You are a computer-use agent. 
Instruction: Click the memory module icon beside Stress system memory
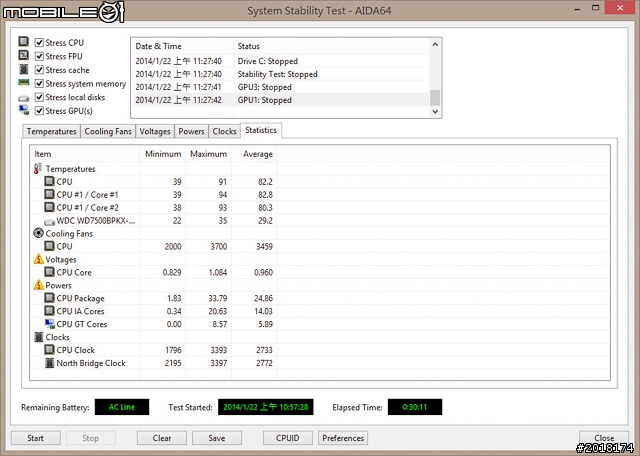[x=24, y=83]
